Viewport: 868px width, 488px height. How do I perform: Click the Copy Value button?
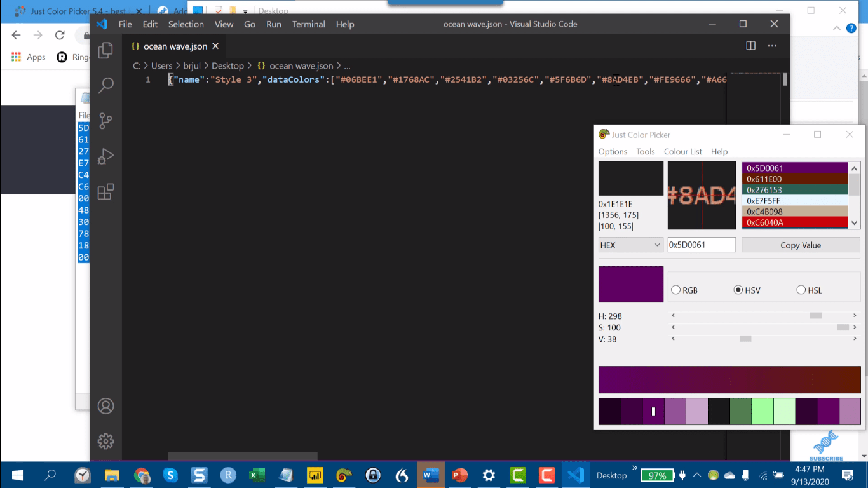tap(801, 245)
